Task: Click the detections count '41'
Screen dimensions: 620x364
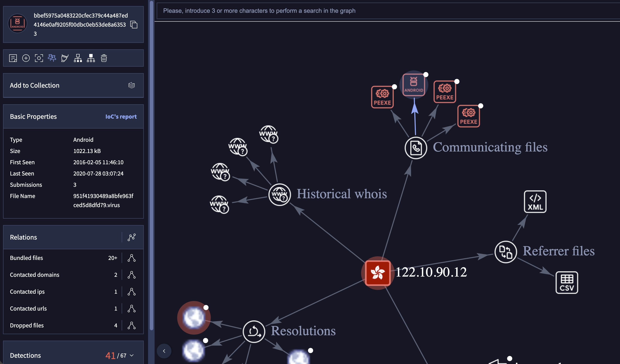Action: coord(110,355)
